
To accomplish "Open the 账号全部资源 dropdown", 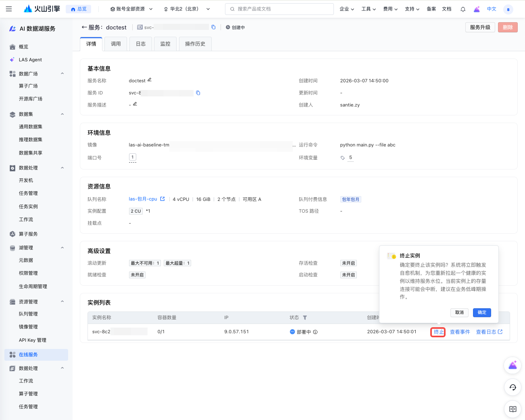I will [x=131, y=9].
